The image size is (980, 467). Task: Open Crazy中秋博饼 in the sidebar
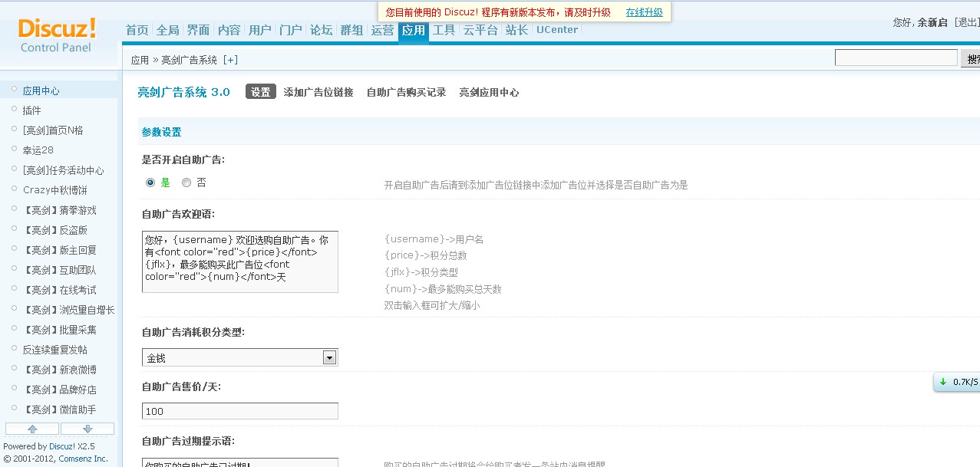pos(55,190)
